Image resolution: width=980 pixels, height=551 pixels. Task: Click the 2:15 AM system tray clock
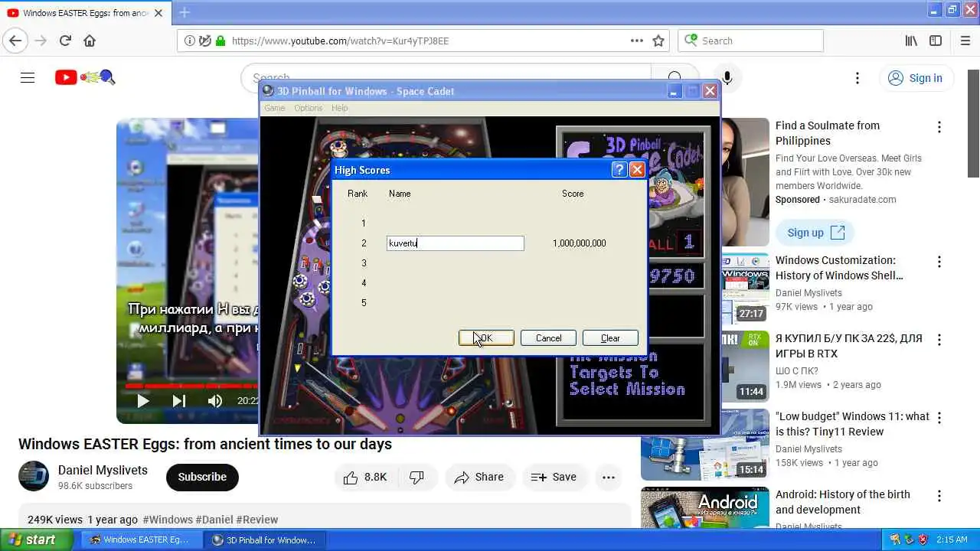[x=952, y=540]
